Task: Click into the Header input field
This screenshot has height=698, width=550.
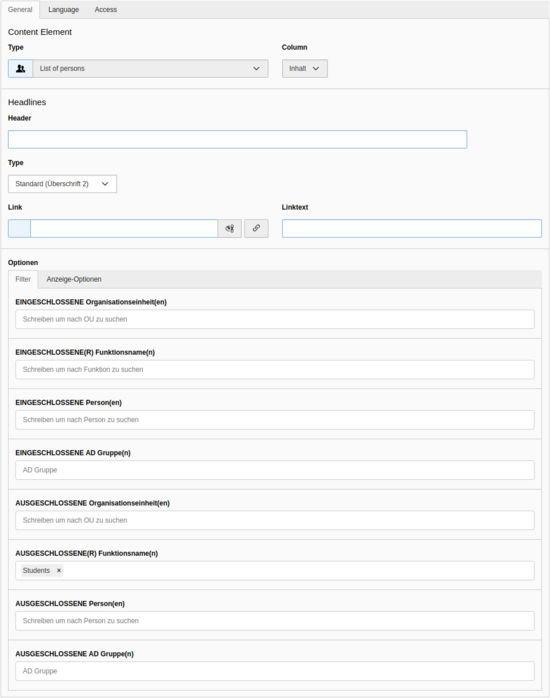Action: [238, 139]
